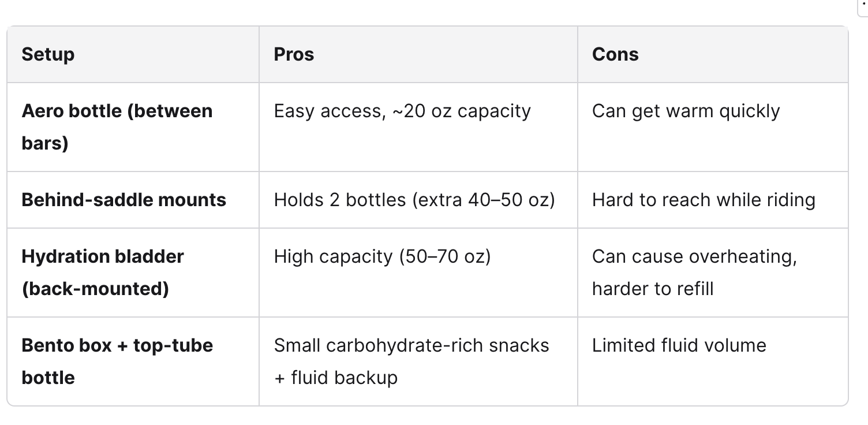Select the Aero bottle (between bars) cell
868x425 pixels.
click(133, 127)
